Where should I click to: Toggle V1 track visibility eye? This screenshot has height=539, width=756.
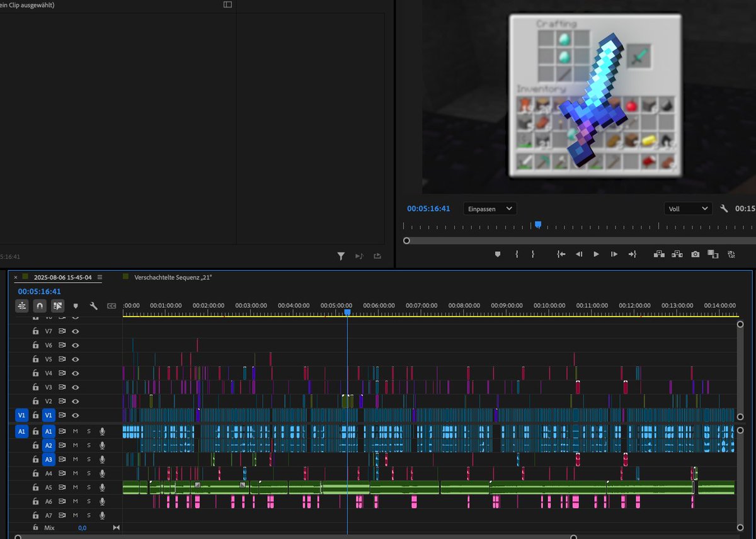[x=76, y=415]
